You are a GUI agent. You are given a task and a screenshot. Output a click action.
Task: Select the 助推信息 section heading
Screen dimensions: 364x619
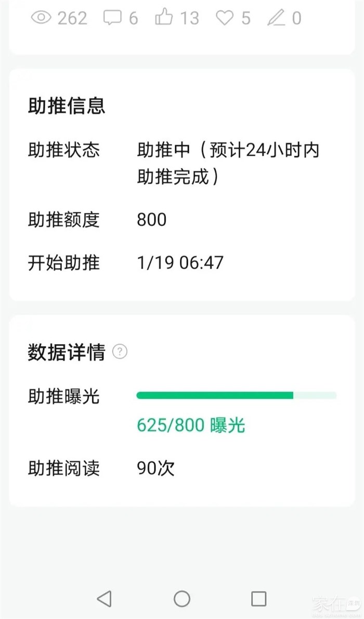pos(67,106)
